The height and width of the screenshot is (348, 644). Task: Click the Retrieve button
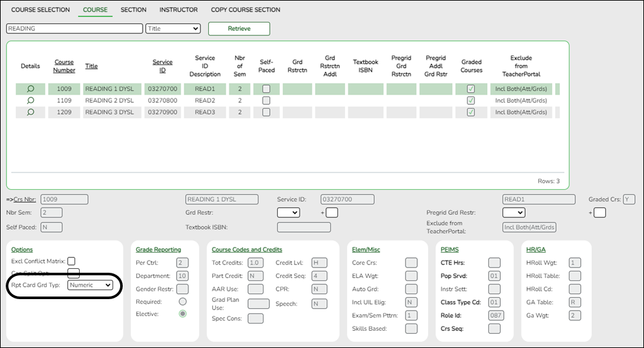[239, 29]
